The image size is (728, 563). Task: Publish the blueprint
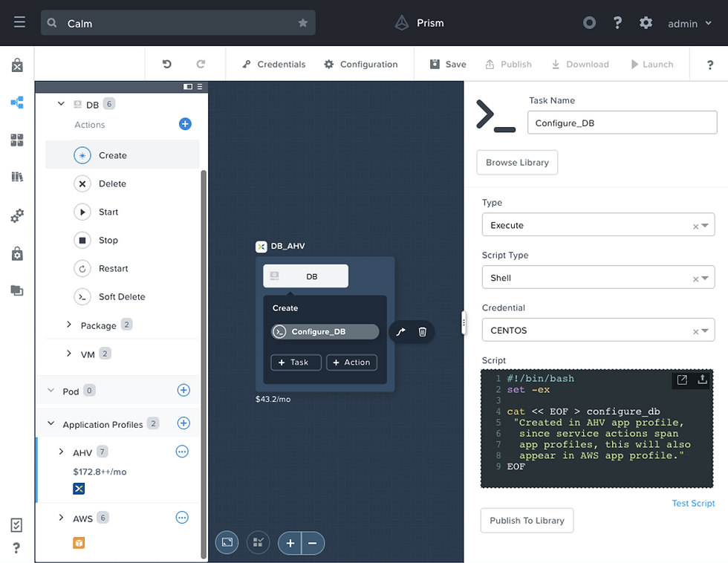508,64
